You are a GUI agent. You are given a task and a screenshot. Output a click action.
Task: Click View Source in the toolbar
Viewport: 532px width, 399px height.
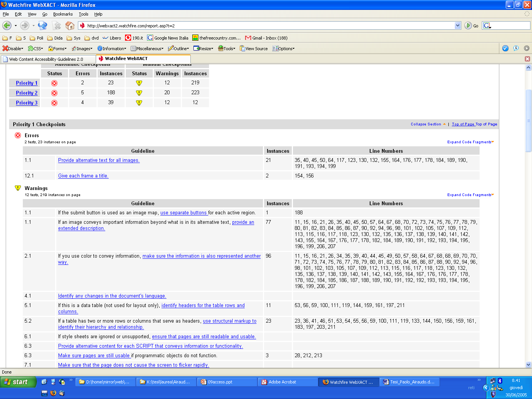point(254,49)
